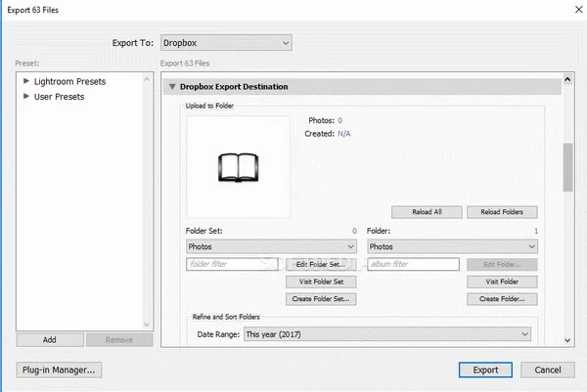The image size is (587, 392).
Task: Expand the Lightroom Presets tree item
Action: click(26, 81)
